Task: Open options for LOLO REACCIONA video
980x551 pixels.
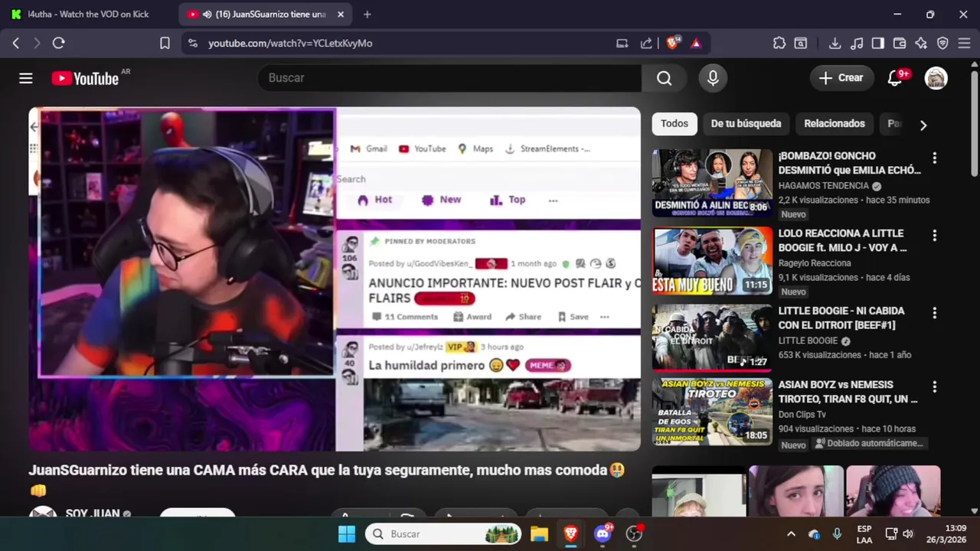Action: pyautogui.click(x=934, y=235)
